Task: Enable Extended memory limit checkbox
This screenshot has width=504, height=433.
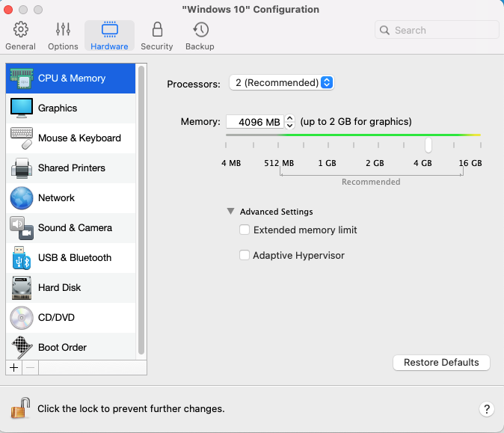Action: [245, 230]
